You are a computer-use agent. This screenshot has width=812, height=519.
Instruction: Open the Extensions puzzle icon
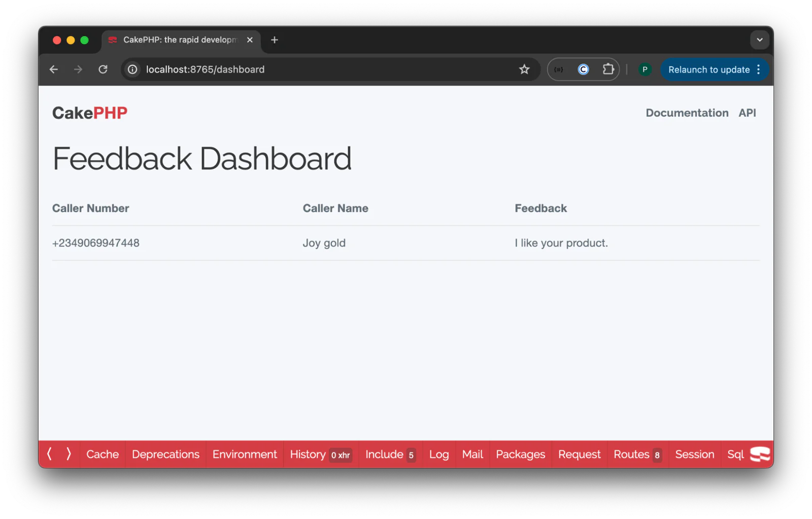[x=608, y=70]
